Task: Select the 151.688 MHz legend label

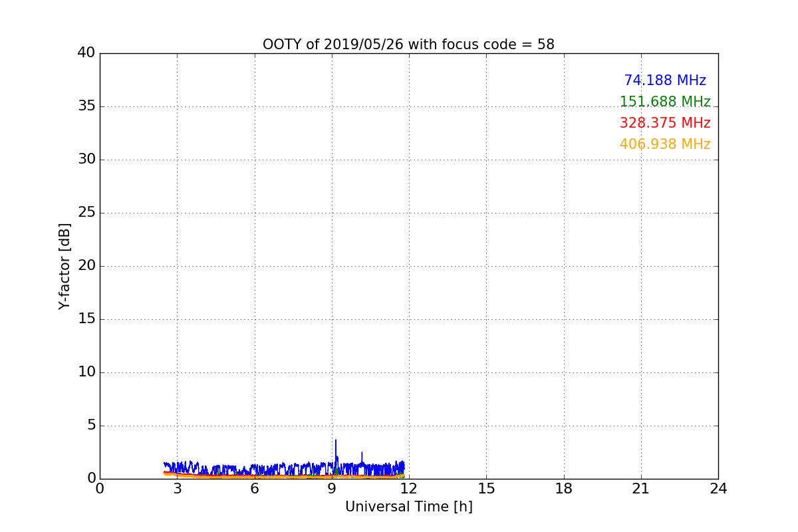Action: tap(665, 102)
